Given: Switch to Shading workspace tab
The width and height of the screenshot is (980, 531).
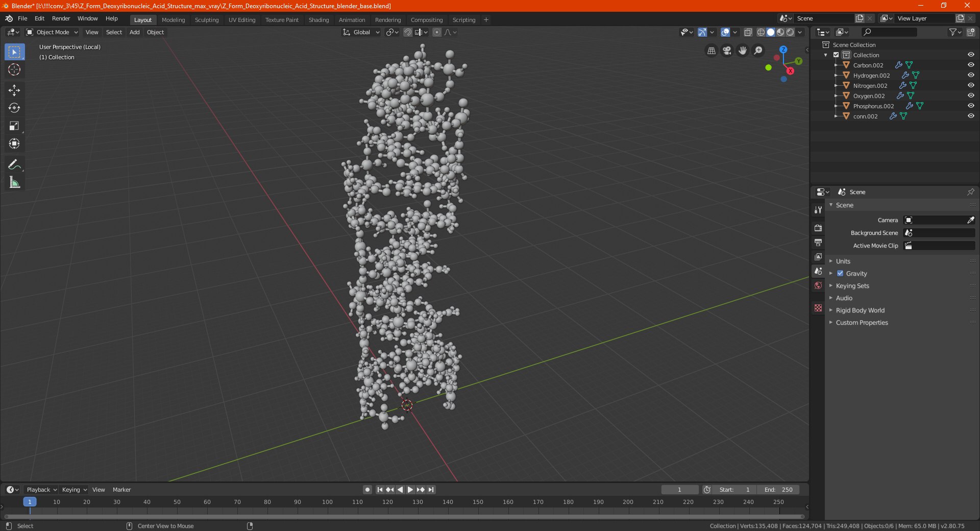Looking at the screenshot, I should click(318, 20).
